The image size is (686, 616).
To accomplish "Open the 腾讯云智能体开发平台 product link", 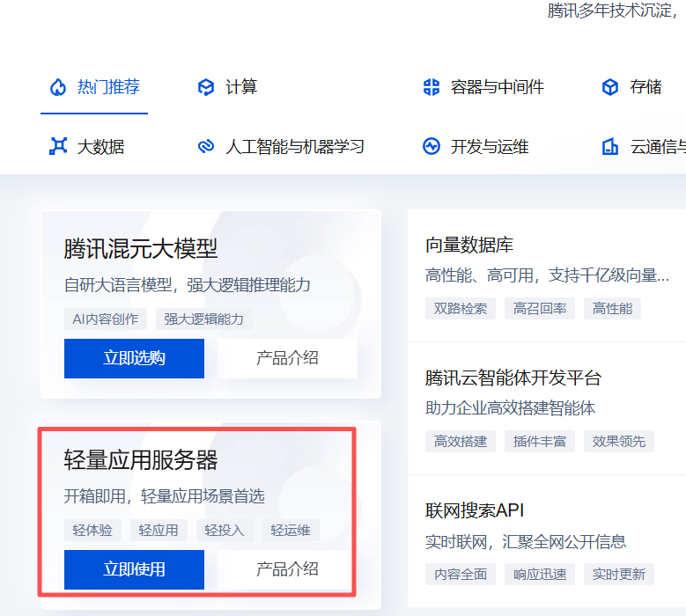I will point(513,378).
